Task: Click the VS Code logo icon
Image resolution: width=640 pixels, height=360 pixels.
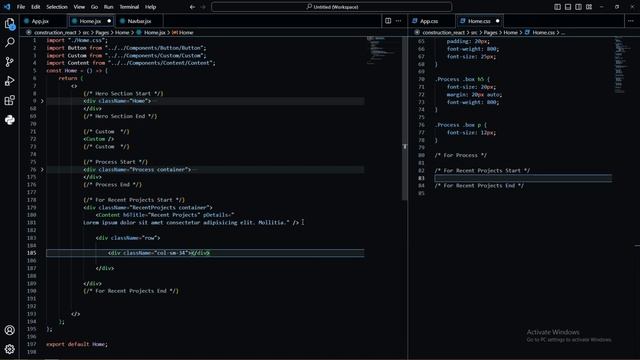Action: point(7,7)
